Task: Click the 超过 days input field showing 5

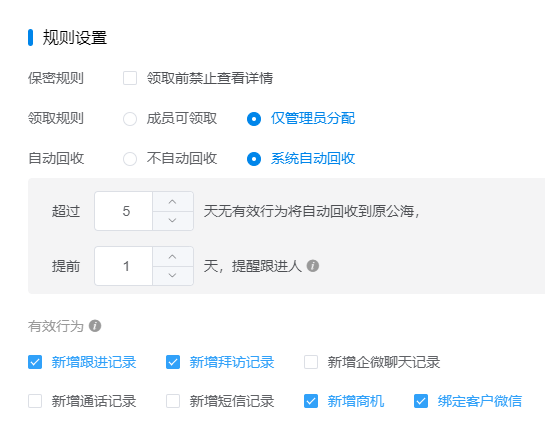Action: pos(124,211)
